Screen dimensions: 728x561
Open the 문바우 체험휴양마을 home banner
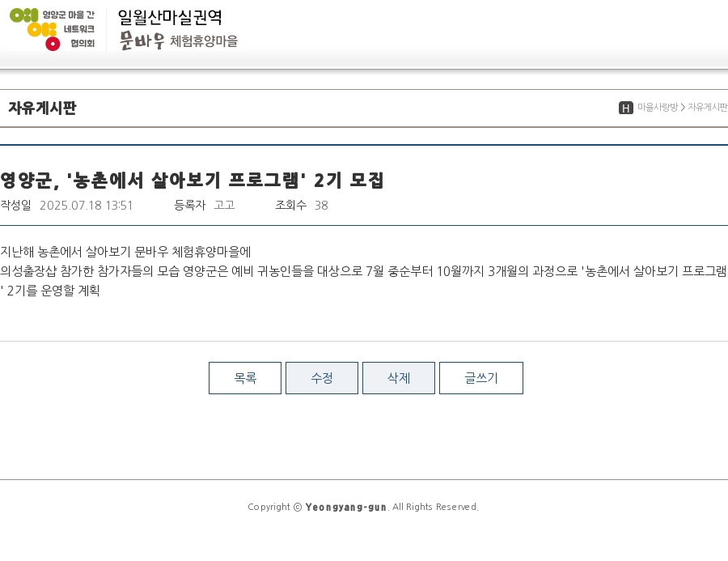179,41
